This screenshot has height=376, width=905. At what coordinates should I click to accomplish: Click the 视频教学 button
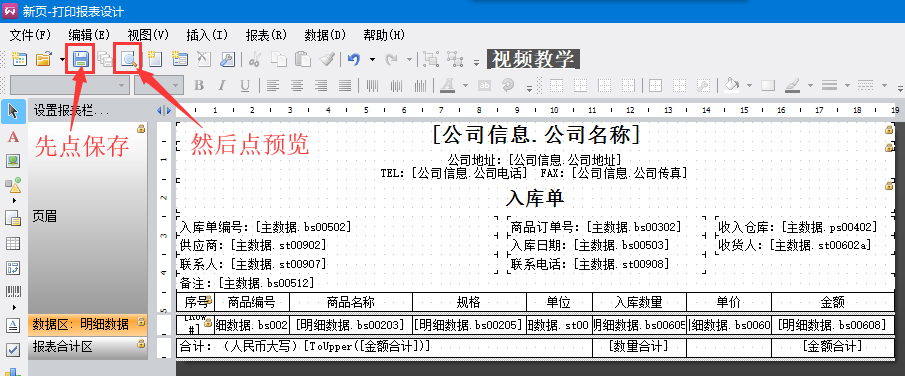coord(533,58)
